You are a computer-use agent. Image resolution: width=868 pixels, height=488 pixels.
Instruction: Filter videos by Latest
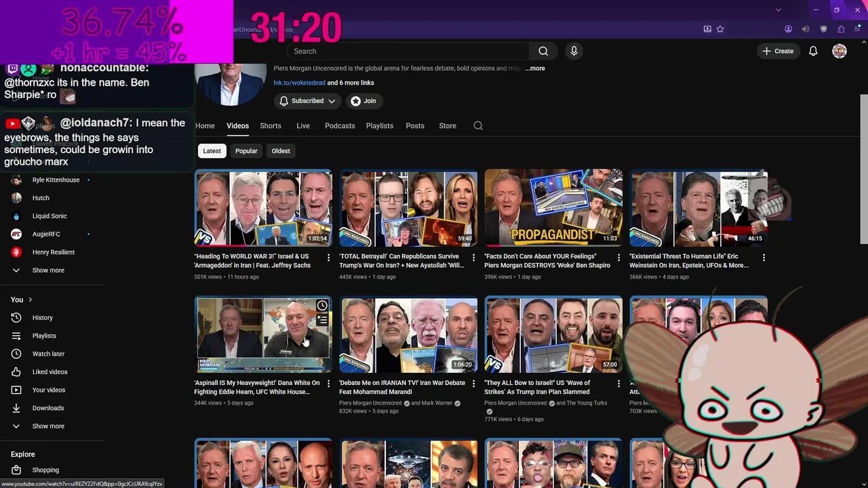pos(212,150)
